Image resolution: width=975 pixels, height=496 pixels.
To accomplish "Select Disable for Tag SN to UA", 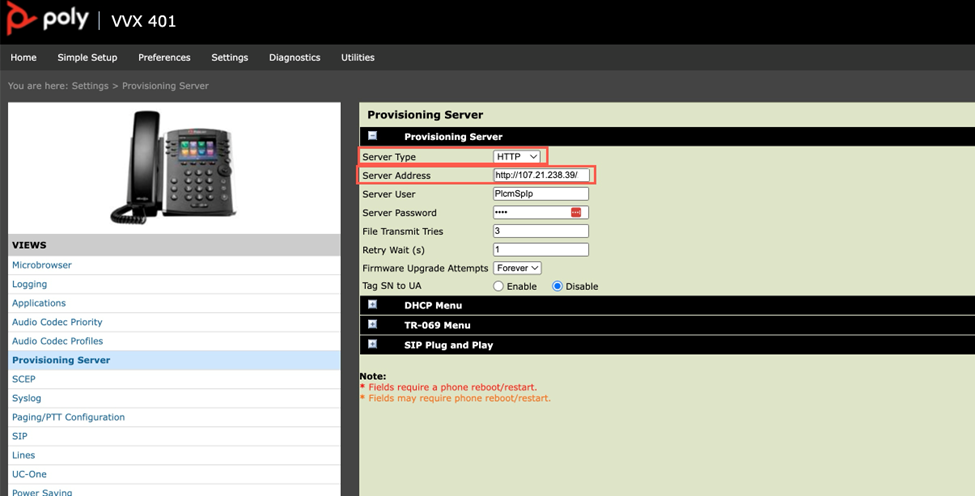I will [x=557, y=287].
